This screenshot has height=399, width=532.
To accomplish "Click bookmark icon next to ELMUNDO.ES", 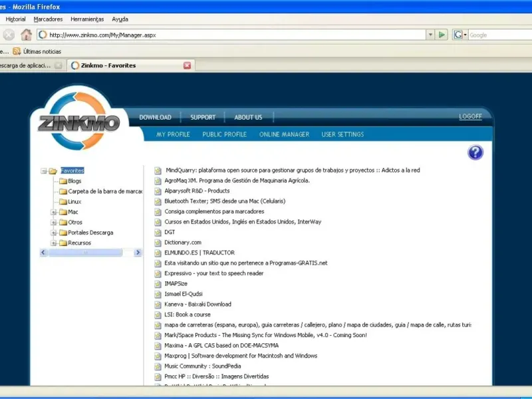I will point(158,253).
